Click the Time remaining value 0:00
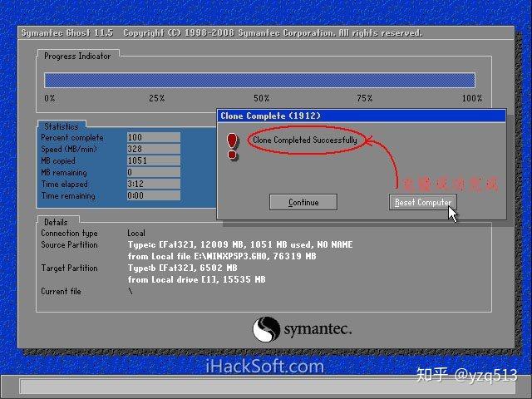The width and height of the screenshot is (532, 399). pos(154,195)
